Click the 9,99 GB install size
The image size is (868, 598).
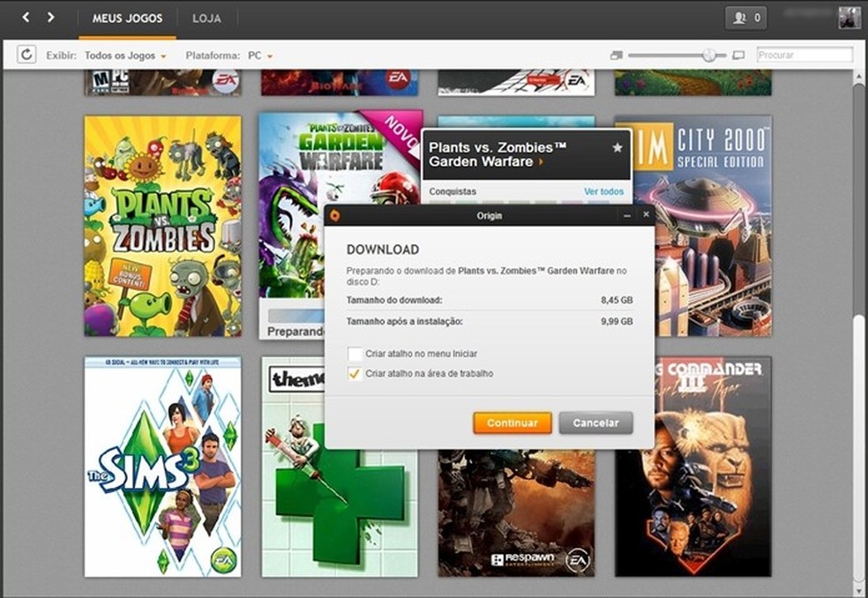[x=617, y=321]
